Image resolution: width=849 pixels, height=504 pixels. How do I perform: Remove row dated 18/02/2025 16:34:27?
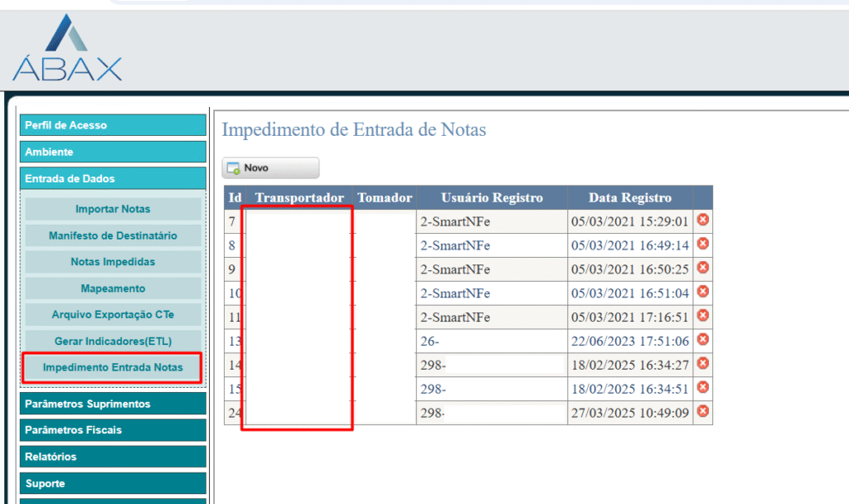(703, 363)
